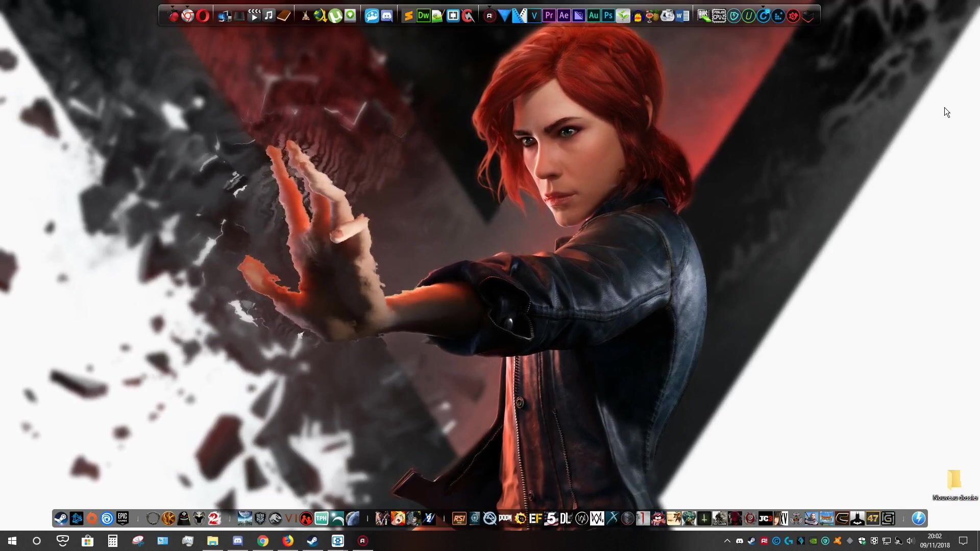Launch CPU-Z from the top dock
This screenshot has width=980, height=551.
(719, 16)
